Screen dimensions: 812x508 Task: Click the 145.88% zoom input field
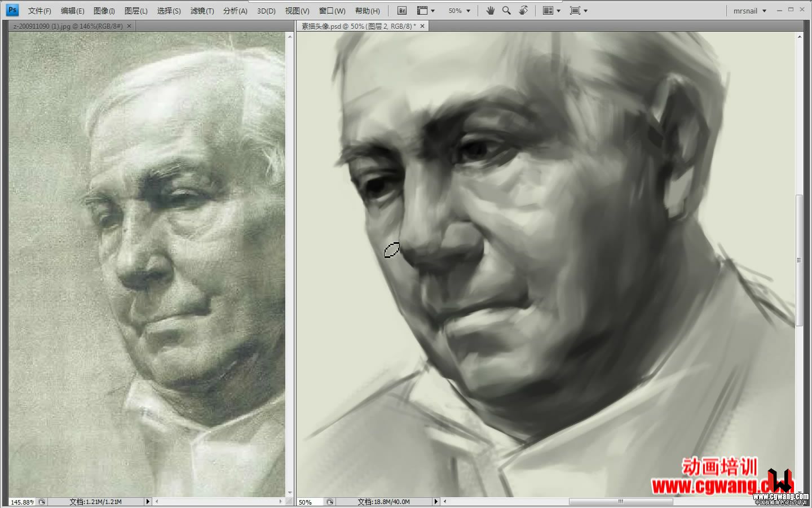pyautogui.click(x=22, y=502)
